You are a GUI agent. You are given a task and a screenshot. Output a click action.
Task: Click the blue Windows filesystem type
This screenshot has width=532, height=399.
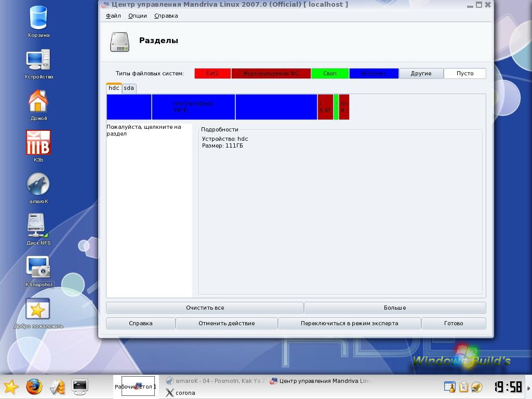point(374,73)
